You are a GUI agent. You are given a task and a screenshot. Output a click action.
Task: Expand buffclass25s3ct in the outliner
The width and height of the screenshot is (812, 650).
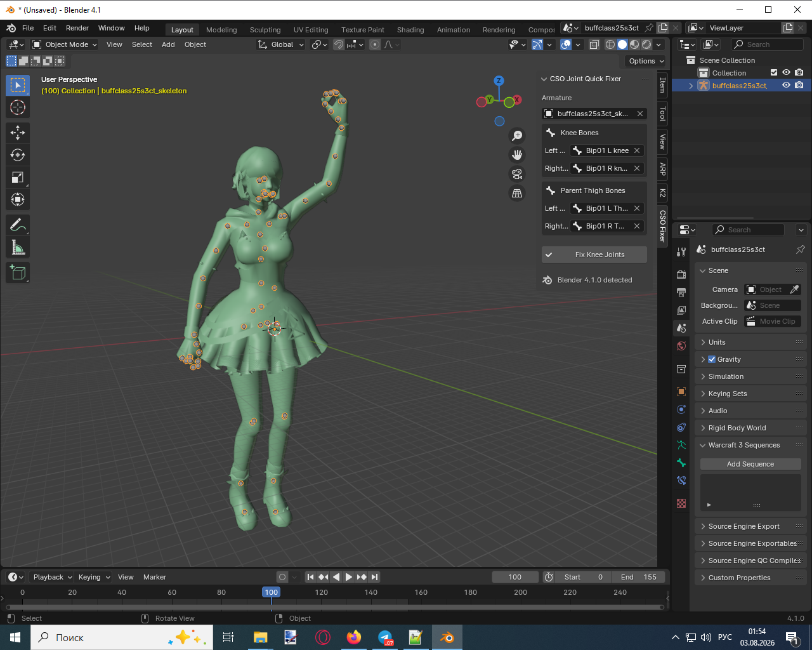691,86
